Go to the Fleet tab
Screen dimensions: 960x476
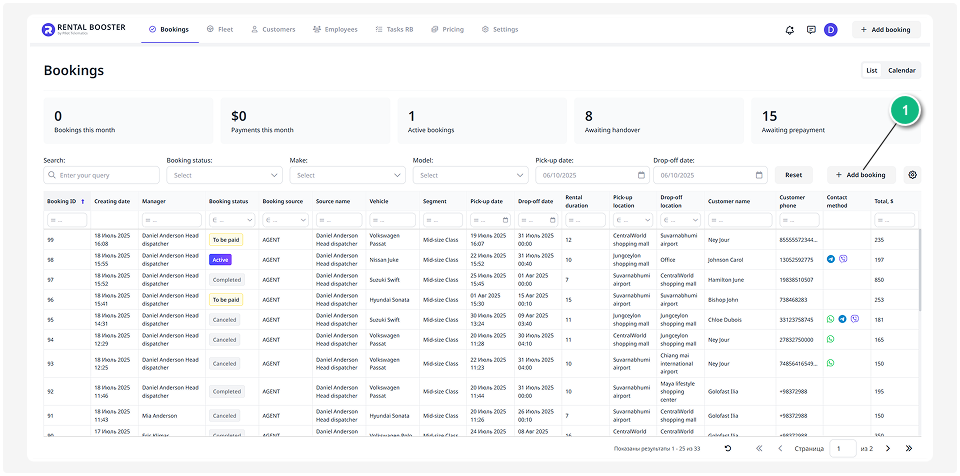click(220, 30)
